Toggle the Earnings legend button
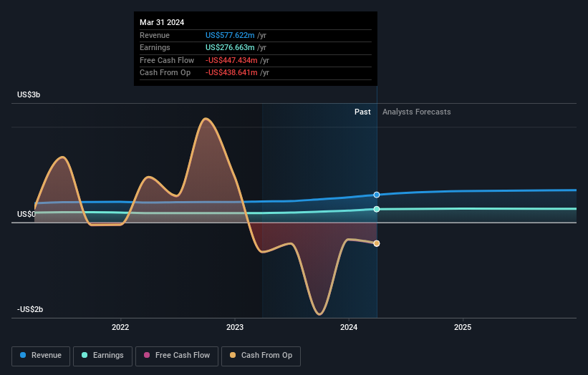 tap(102, 356)
